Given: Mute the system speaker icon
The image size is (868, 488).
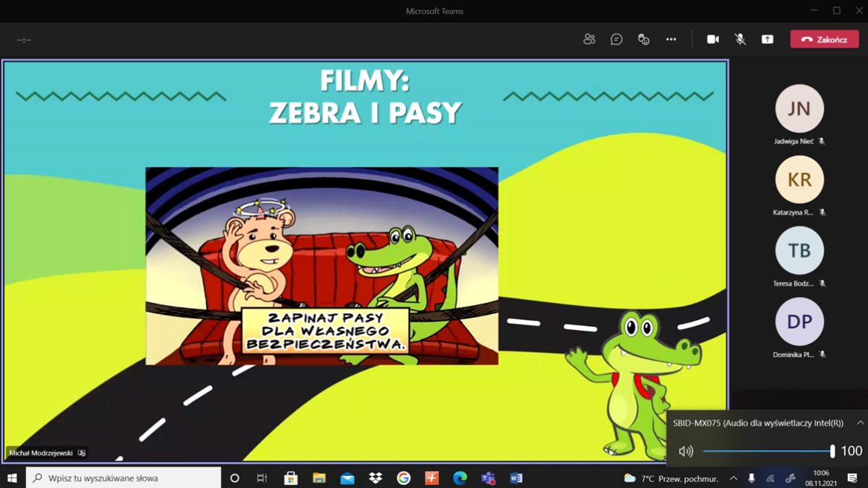Looking at the screenshot, I should point(686,451).
